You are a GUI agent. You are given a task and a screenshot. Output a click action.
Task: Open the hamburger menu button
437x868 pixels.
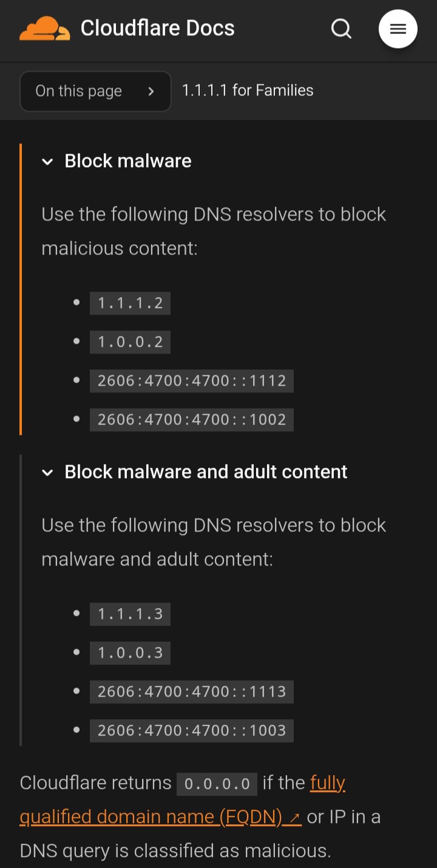click(x=398, y=29)
